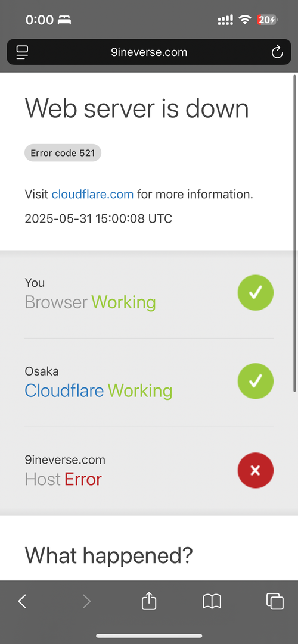
Task: Tap the Safari forward arrow
Action: tap(86, 601)
